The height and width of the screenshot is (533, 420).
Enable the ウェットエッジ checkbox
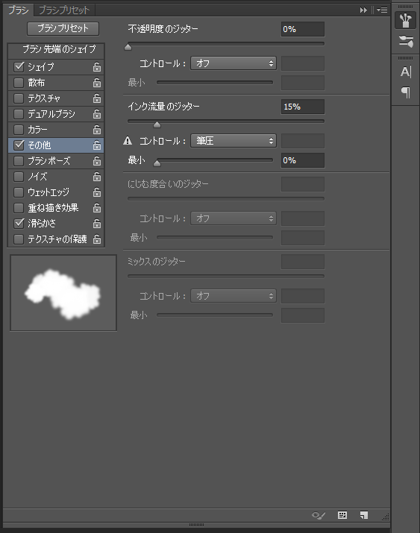point(18,192)
